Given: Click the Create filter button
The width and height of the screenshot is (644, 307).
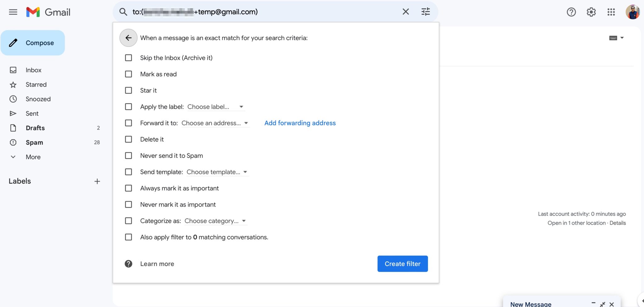Looking at the screenshot, I should tap(402, 264).
